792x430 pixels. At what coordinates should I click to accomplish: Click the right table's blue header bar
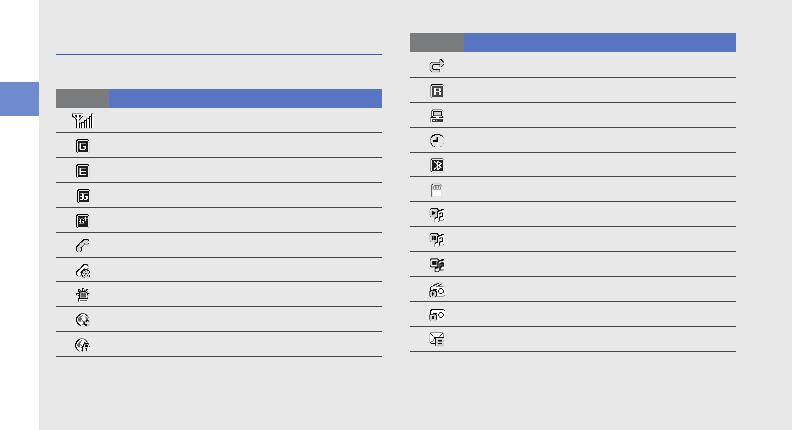point(599,42)
